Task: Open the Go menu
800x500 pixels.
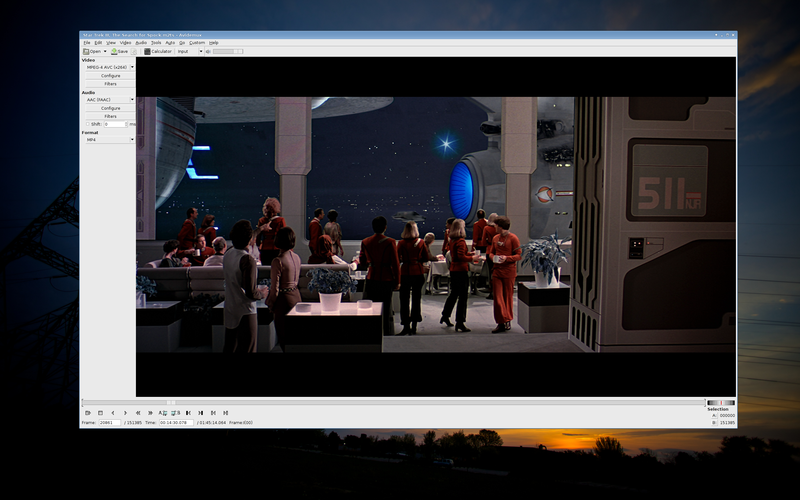Action: (182, 43)
